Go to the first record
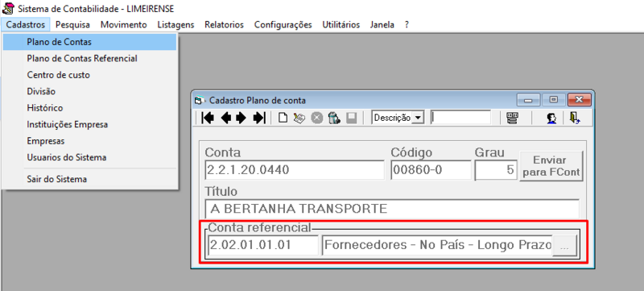644x291 pixels. click(208, 118)
